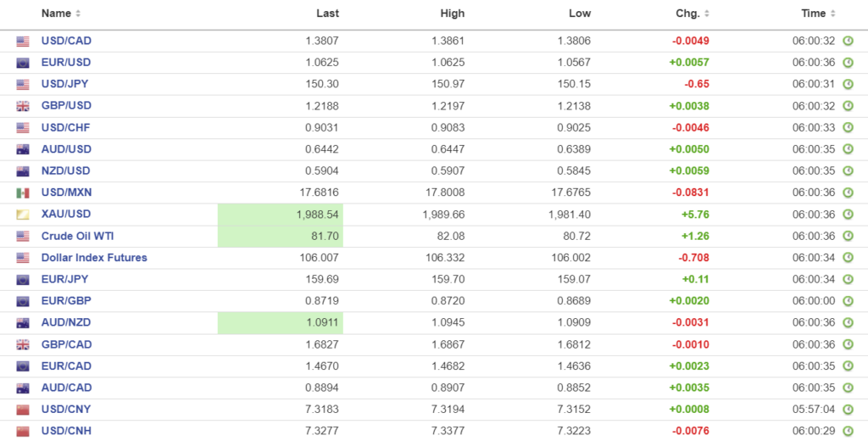Click the highlighted 1.0911 AUD/NZD price cell
868x441 pixels.
281,323
